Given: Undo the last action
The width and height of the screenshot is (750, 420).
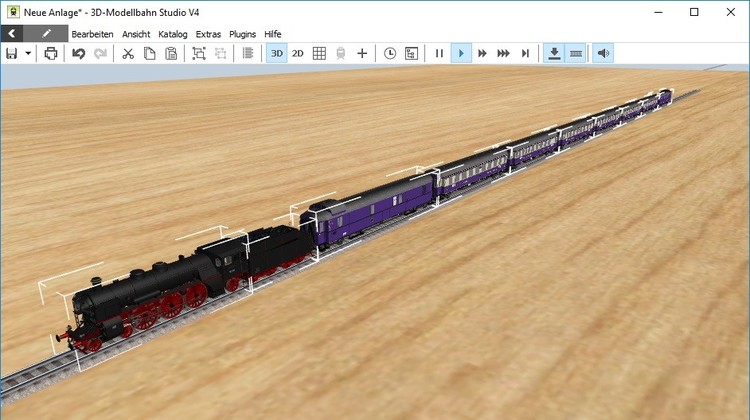Looking at the screenshot, I should [79, 53].
